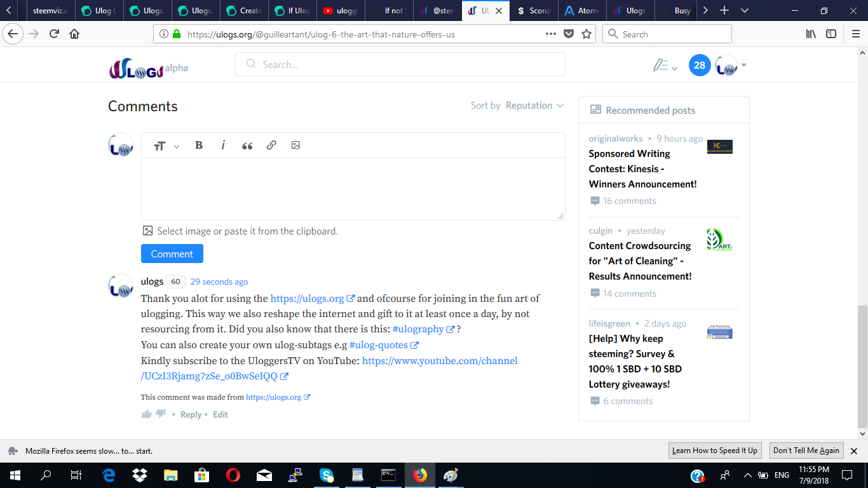The height and width of the screenshot is (488, 868).
Task: Switch to the 'If Ulog' tab
Action: click(292, 11)
